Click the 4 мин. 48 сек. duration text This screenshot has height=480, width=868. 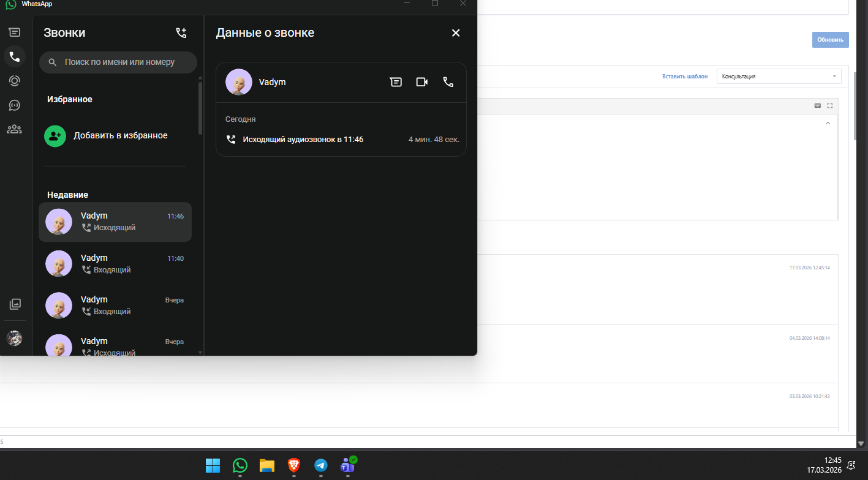(x=434, y=140)
